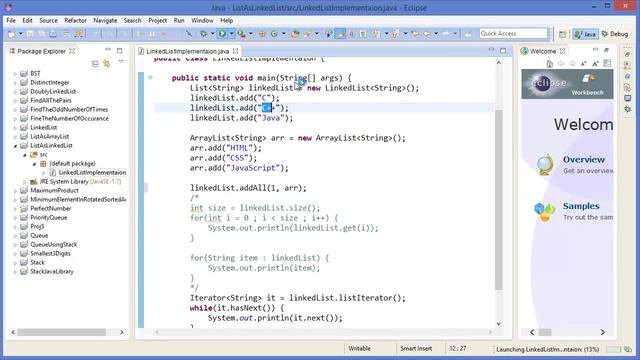Open Package Explorer View Menu triangle
Image resolution: width=640 pixels, height=360 pixels.
121,62
